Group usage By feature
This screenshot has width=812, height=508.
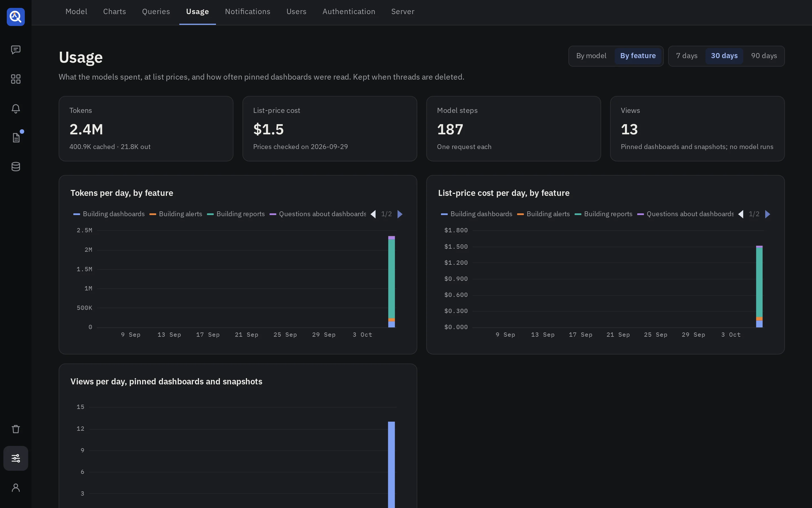638,56
